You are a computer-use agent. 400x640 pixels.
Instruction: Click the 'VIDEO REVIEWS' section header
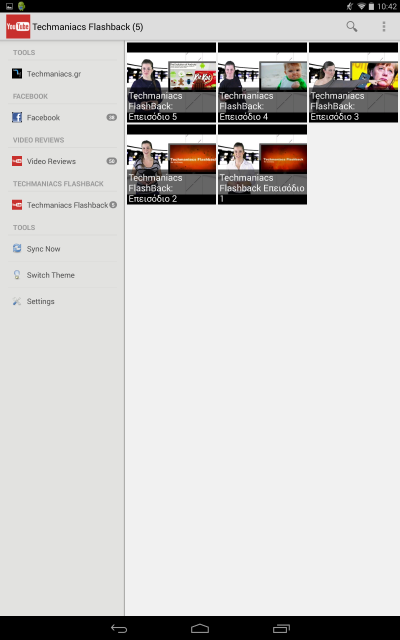(x=38, y=140)
